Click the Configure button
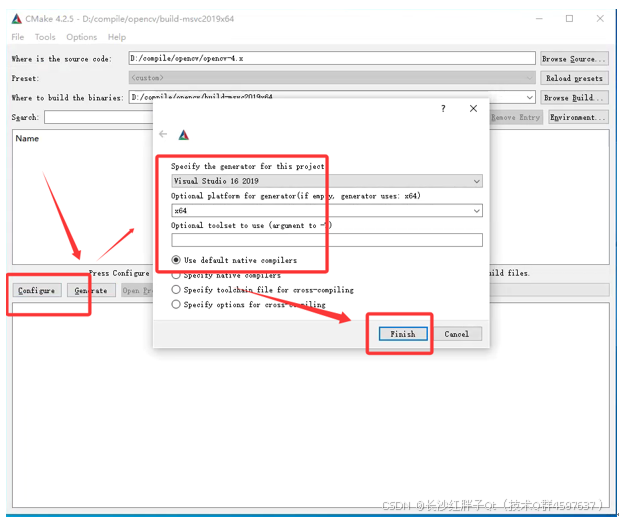Screen dimensions: 619x517 pos(37,290)
